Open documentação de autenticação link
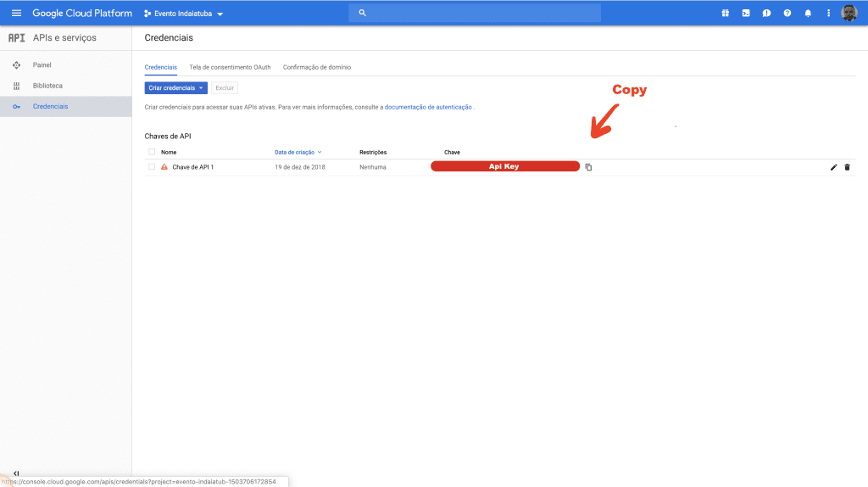868x487 pixels. click(x=428, y=108)
